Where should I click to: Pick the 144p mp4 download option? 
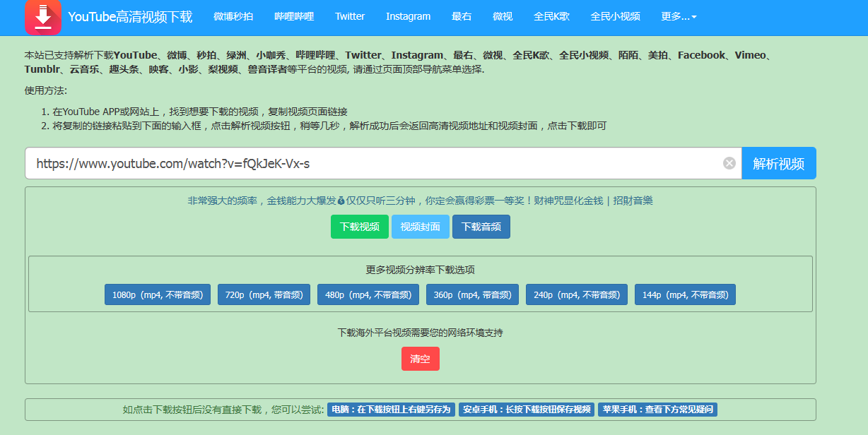click(685, 294)
